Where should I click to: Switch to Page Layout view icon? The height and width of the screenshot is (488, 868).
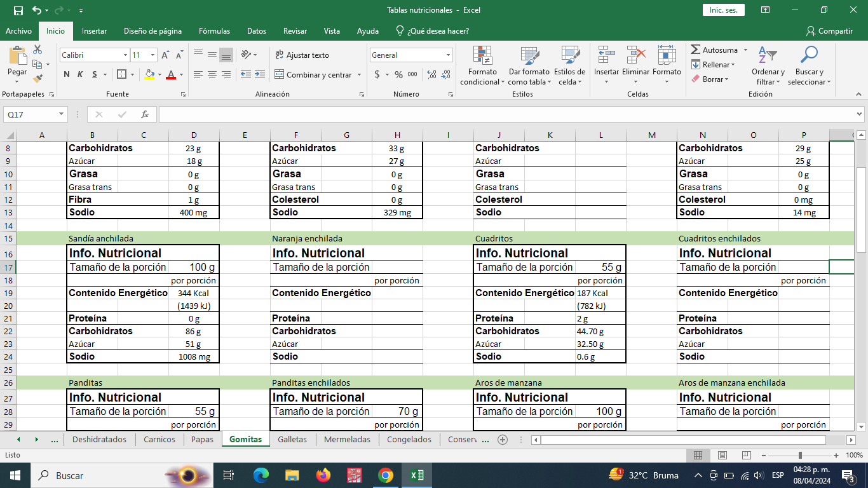722,456
